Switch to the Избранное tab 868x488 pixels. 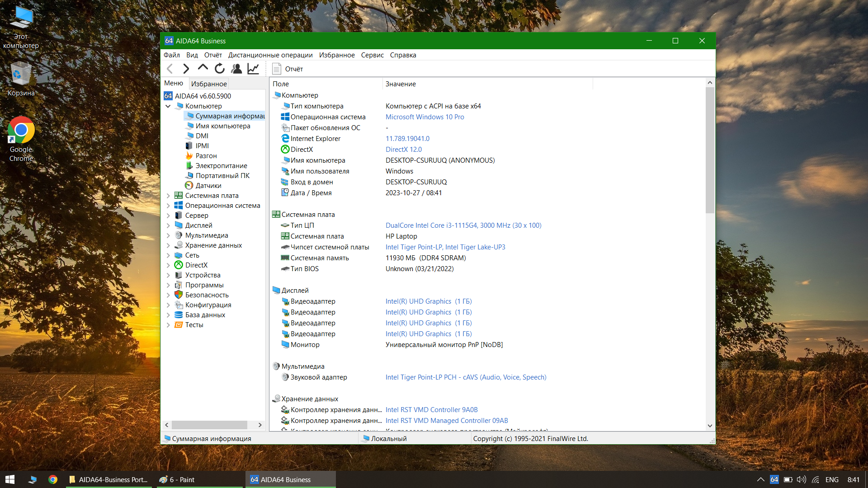pyautogui.click(x=209, y=84)
